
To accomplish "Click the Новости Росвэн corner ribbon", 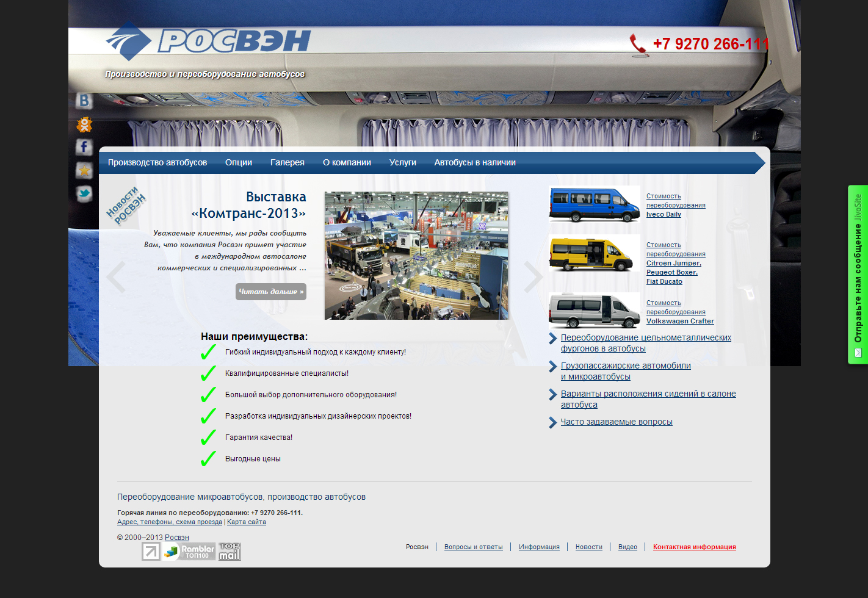I will click(126, 206).
